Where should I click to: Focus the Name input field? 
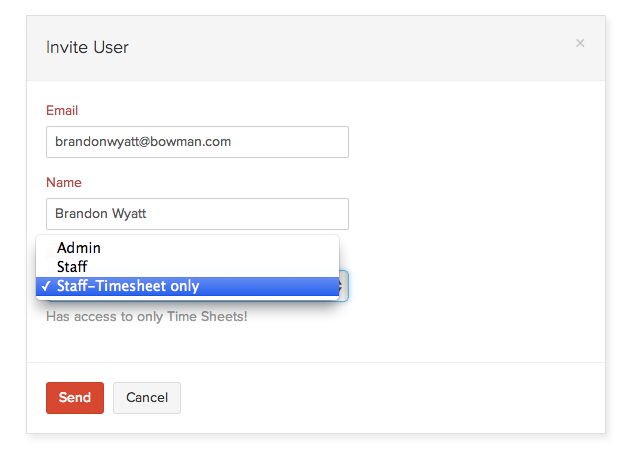(197, 214)
